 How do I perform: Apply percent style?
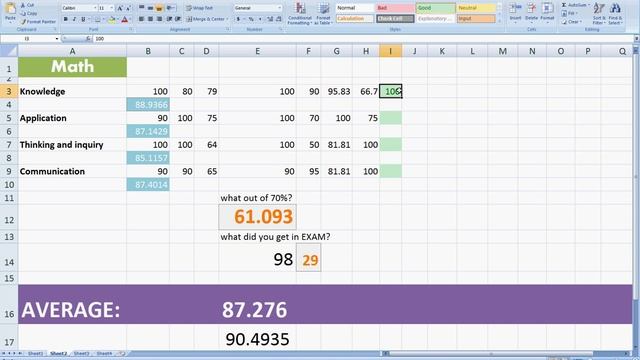click(251, 19)
